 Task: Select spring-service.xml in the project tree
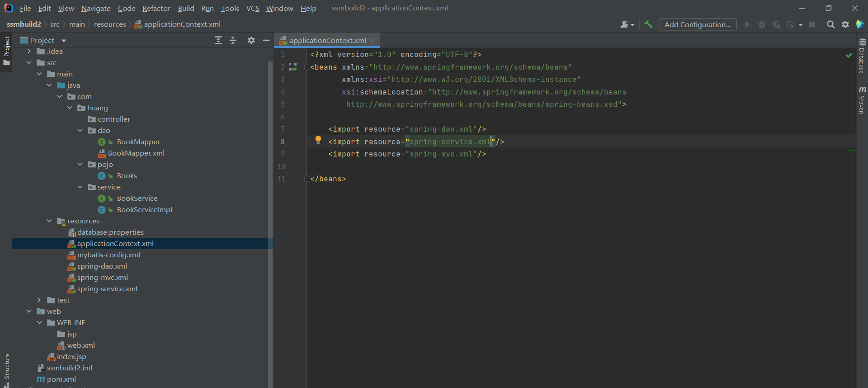click(107, 289)
